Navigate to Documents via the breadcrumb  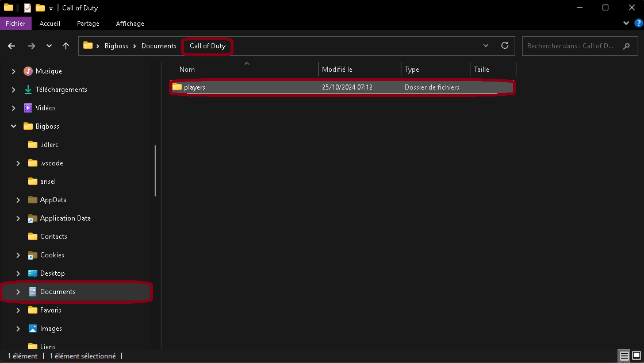coord(158,46)
